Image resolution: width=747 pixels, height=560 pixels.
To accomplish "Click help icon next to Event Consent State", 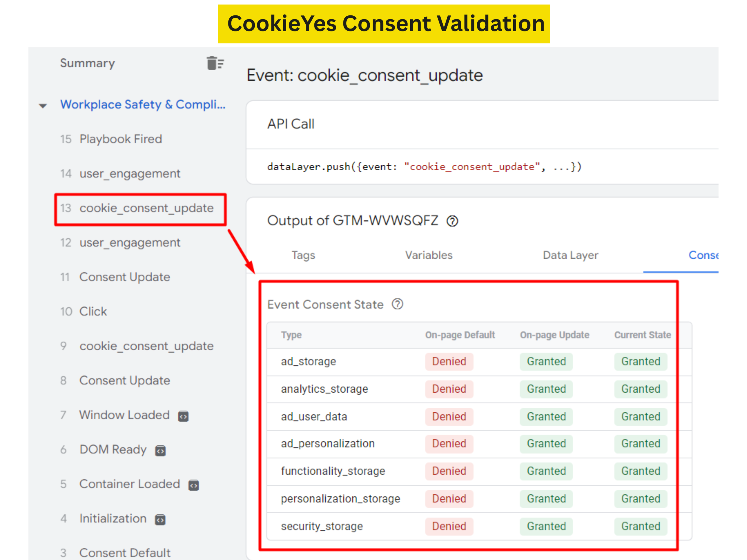I will (397, 304).
